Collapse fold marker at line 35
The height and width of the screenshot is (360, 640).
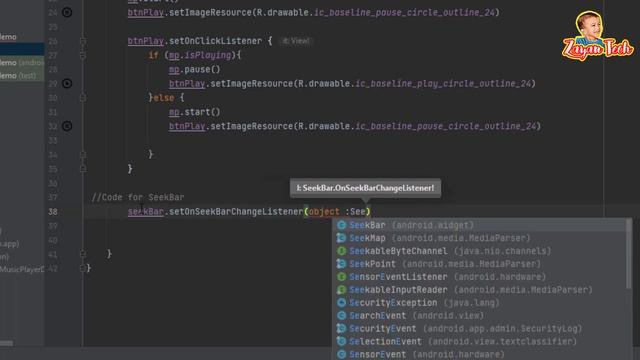(83, 169)
